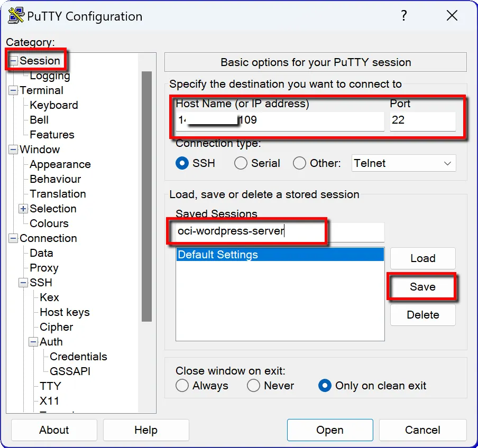Select the SSH connection type
The image size is (478, 448).
tap(182, 163)
